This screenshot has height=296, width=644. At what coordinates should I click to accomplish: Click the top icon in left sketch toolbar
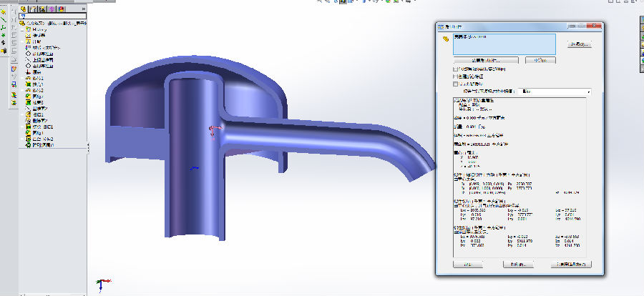pyautogui.click(x=4, y=12)
